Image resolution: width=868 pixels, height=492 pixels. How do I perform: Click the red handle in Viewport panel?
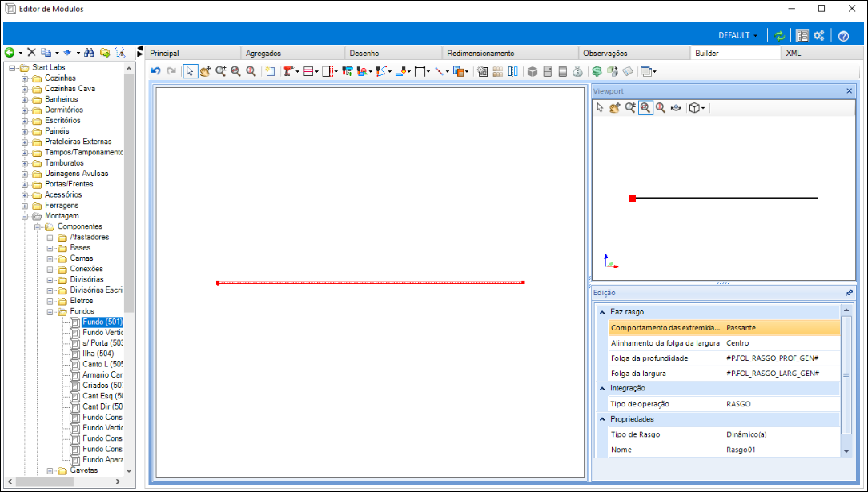632,198
